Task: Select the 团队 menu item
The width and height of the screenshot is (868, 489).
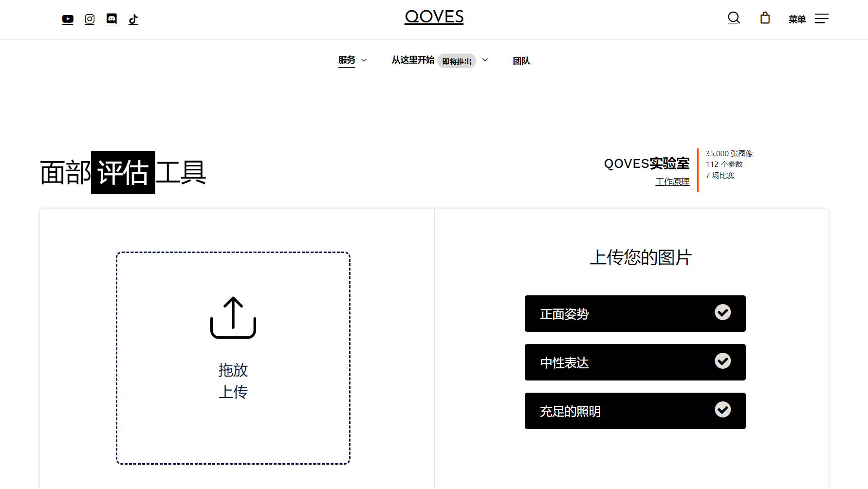Action: (x=521, y=60)
